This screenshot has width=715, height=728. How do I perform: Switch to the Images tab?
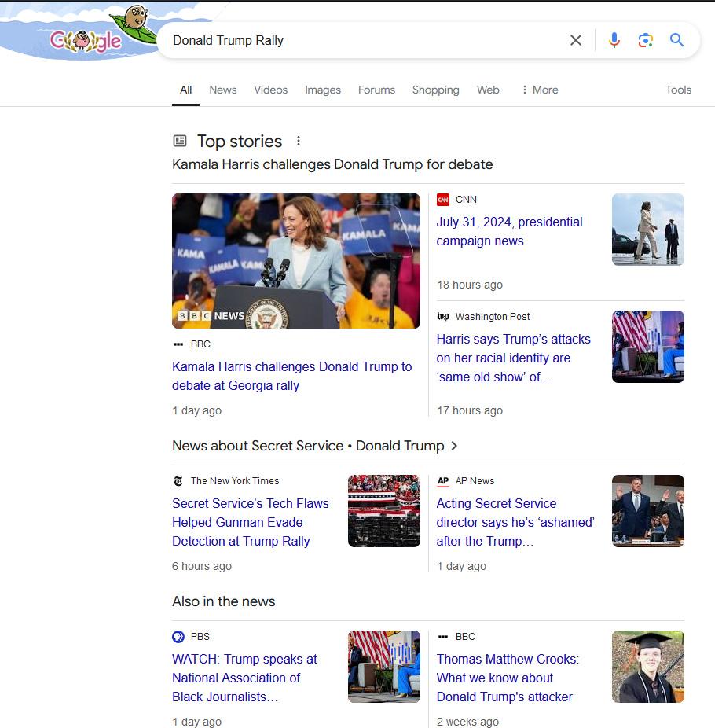pyautogui.click(x=322, y=90)
